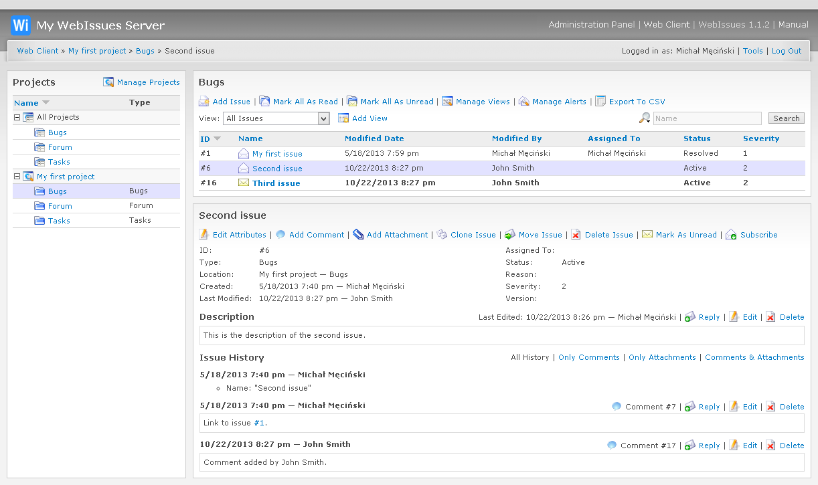Click the Manage Projects icon
The width and height of the screenshot is (818, 485).
click(x=109, y=82)
